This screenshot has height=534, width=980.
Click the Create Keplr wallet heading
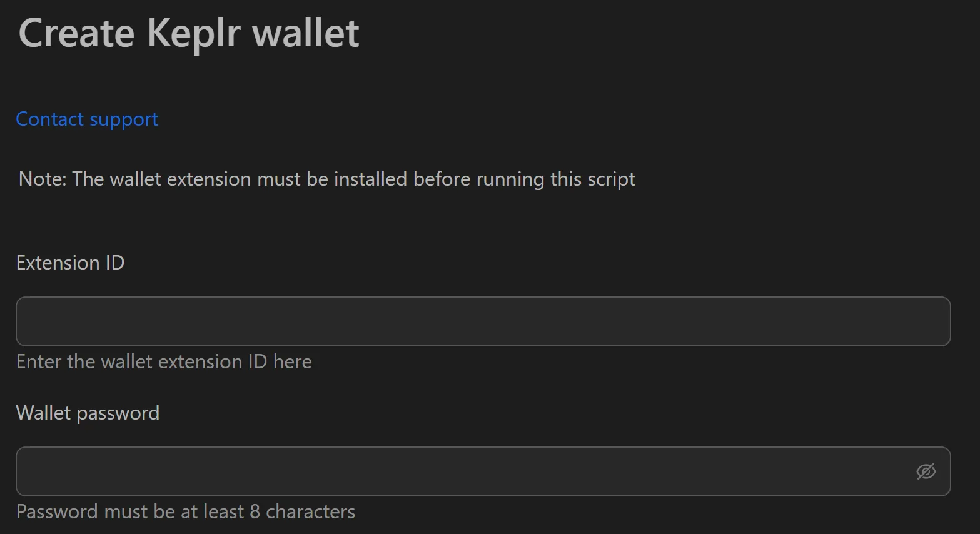click(x=189, y=33)
